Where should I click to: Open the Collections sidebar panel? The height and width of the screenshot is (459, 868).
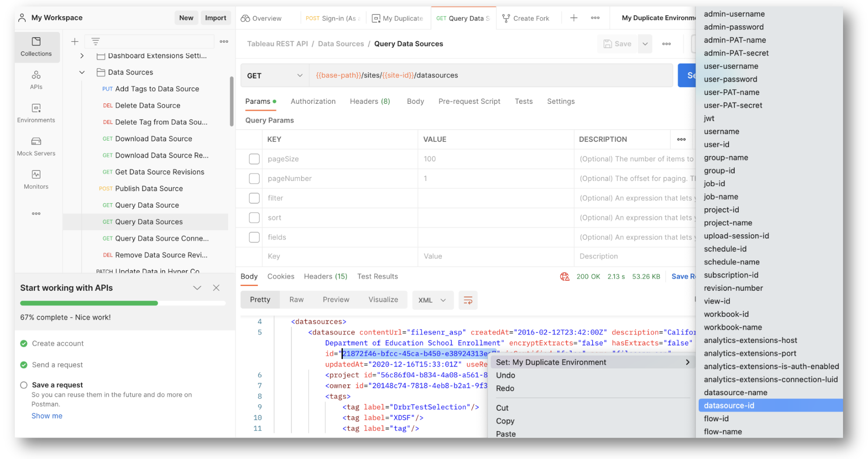click(x=36, y=47)
